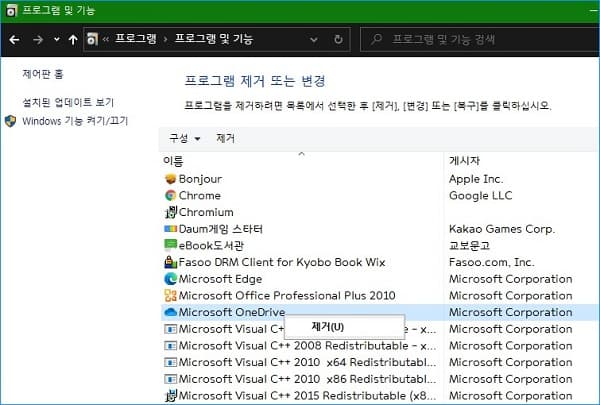Select the Microsoft OneDrive cloud icon

click(x=170, y=312)
